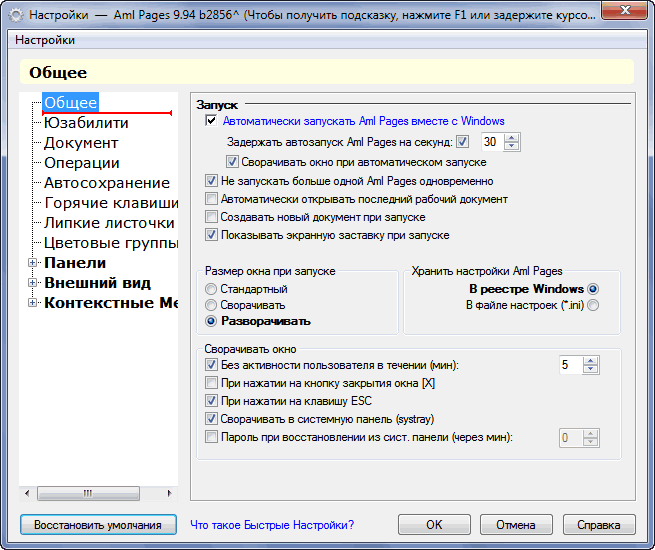Click the settings gear icon in title bar

coord(16,16)
